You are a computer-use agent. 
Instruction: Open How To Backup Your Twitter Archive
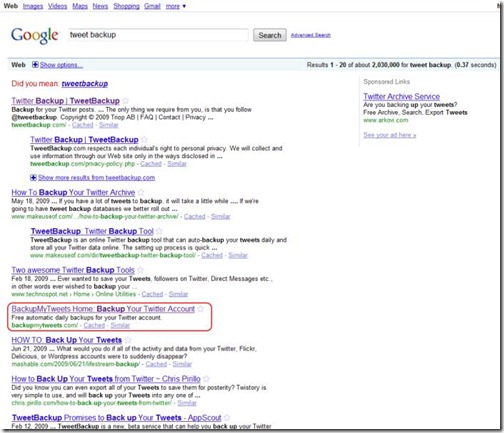73,192
